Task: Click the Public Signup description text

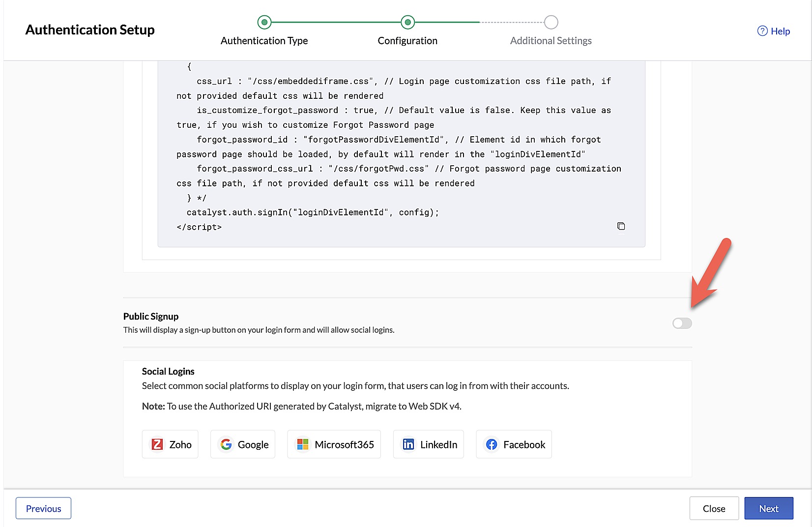Action: coord(259,330)
